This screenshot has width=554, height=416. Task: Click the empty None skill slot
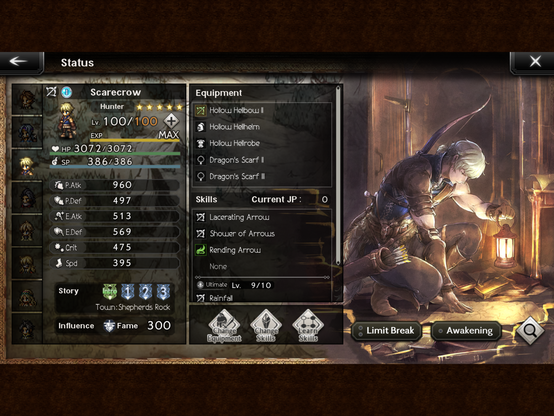tap(262, 266)
